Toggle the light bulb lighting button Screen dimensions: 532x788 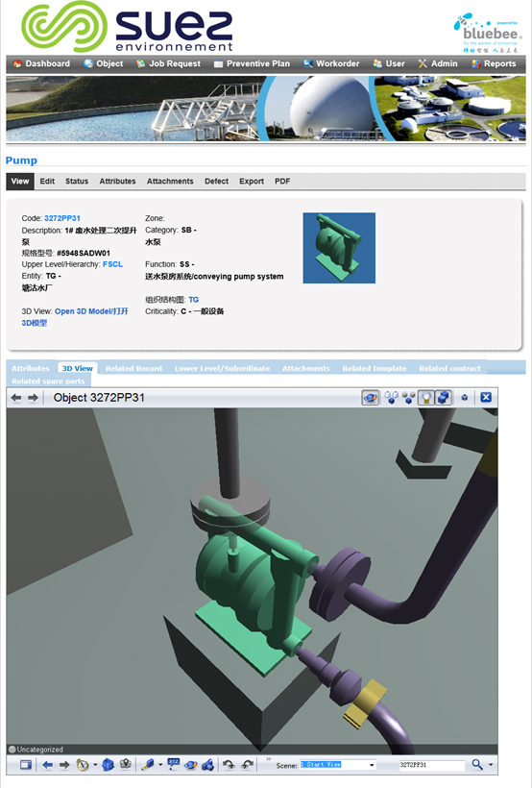[426, 398]
